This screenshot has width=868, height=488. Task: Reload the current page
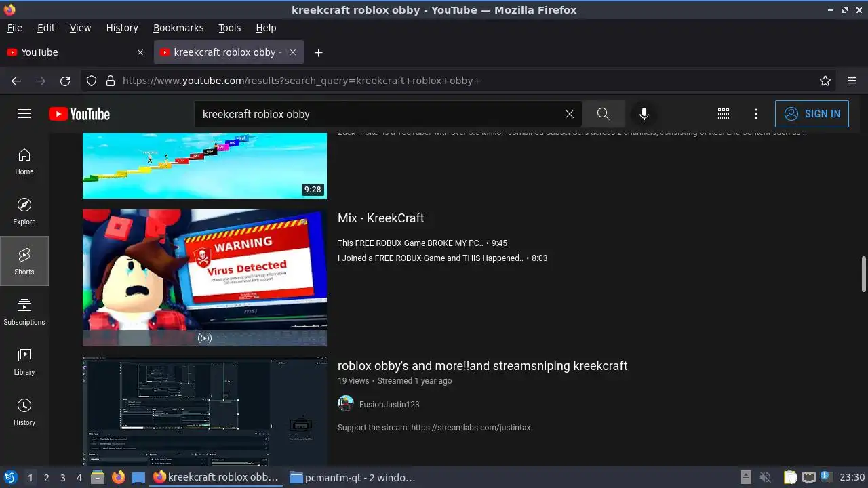click(x=65, y=81)
